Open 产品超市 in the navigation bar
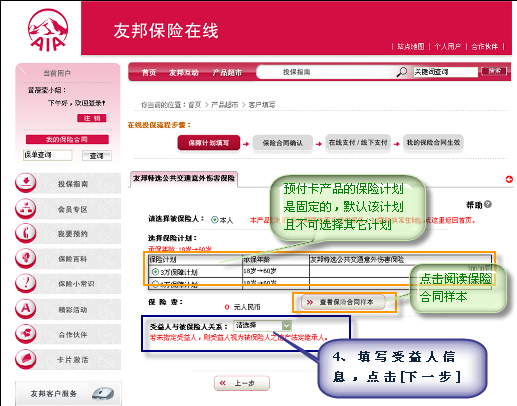The image size is (517, 406). tap(227, 72)
